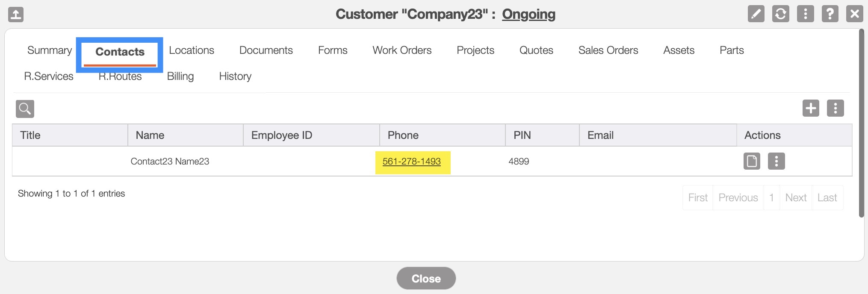Click the Next pagination button

(x=795, y=197)
